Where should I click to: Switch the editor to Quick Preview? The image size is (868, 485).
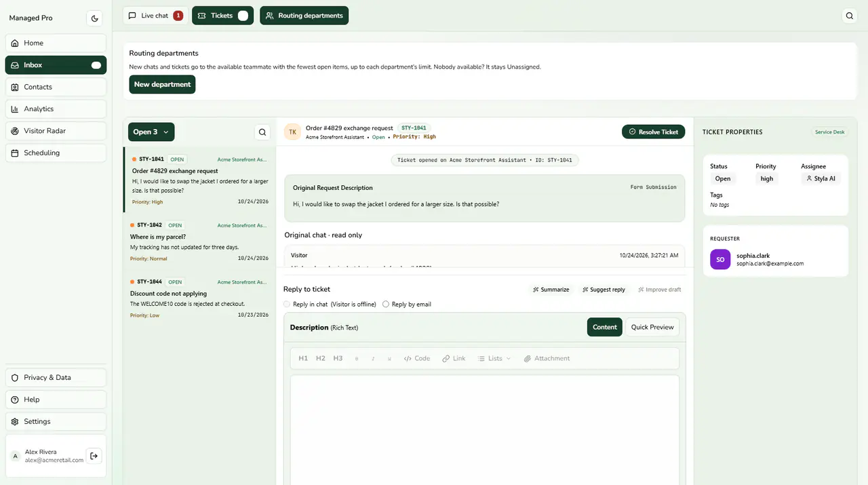tap(652, 327)
